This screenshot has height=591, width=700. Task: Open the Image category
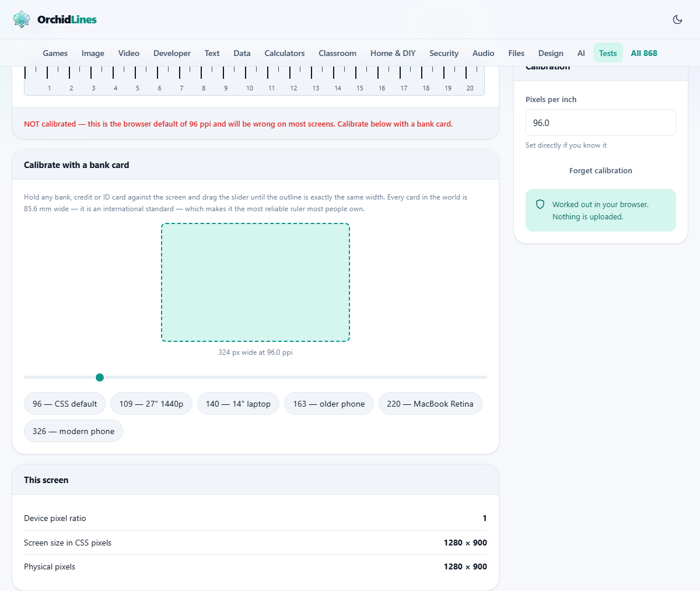point(93,53)
